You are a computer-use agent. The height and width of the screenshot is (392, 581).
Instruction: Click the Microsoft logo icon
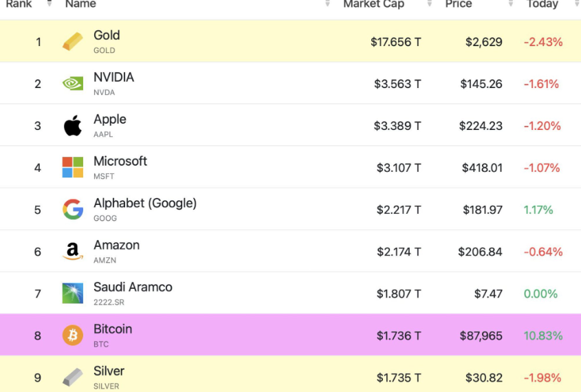pos(72,168)
